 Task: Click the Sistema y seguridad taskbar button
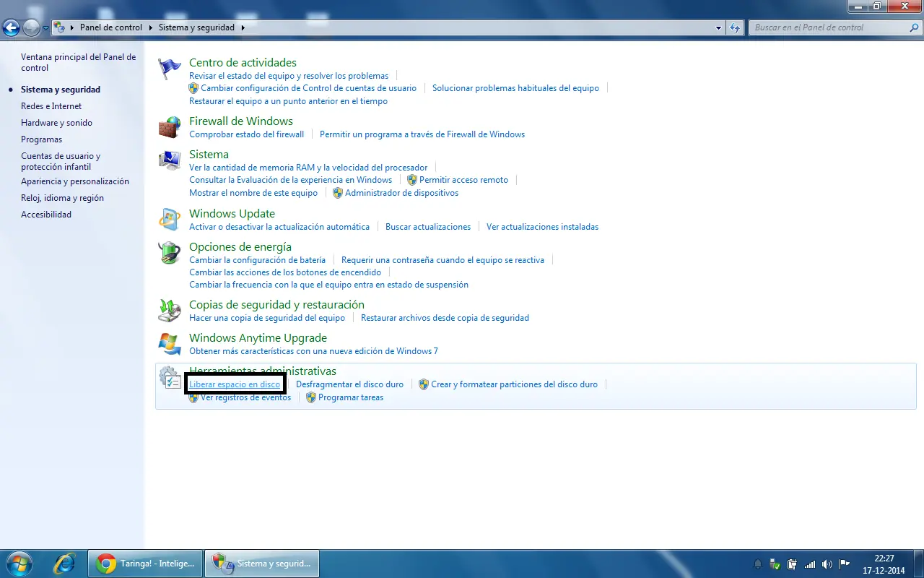point(262,564)
